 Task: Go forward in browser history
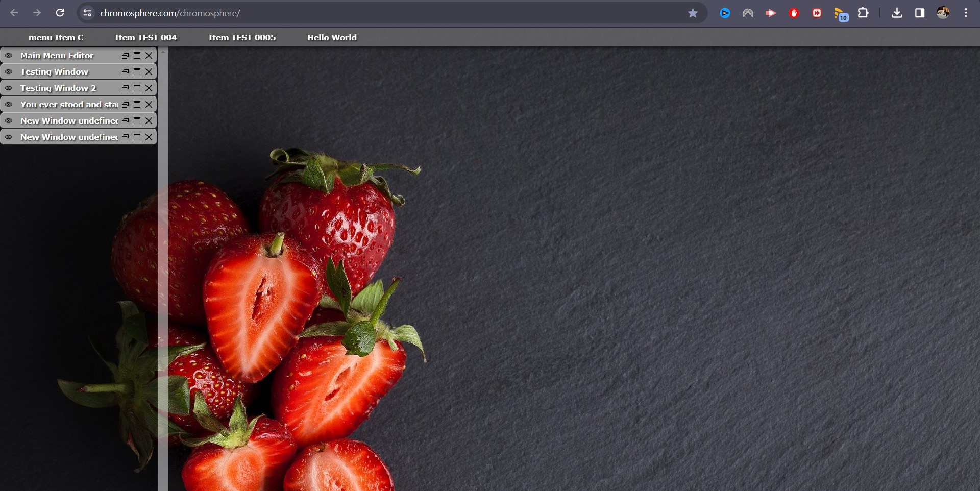click(37, 13)
